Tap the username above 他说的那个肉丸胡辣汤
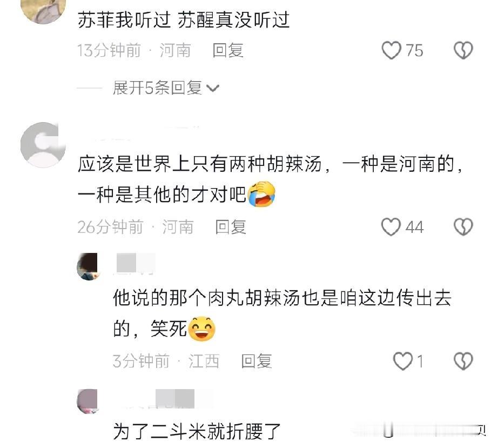 click(135, 263)
